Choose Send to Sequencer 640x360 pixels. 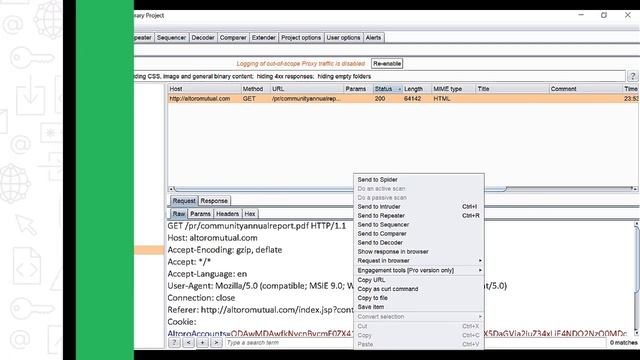pos(419,224)
